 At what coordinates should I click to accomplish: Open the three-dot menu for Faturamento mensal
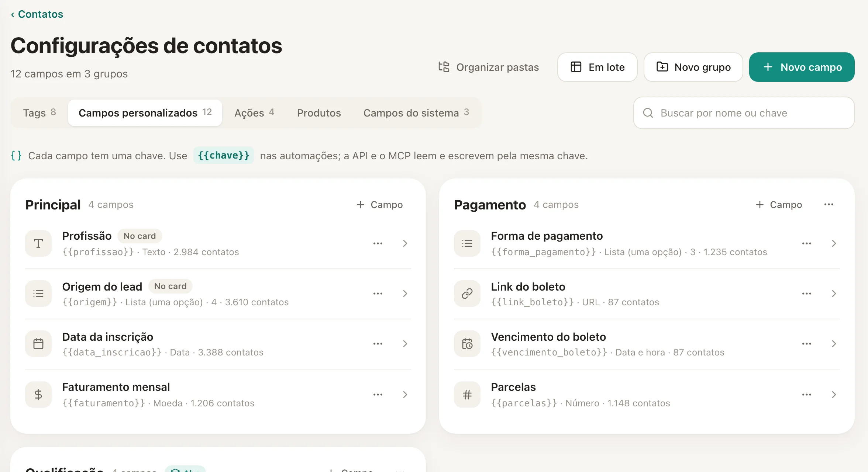click(378, 395)
